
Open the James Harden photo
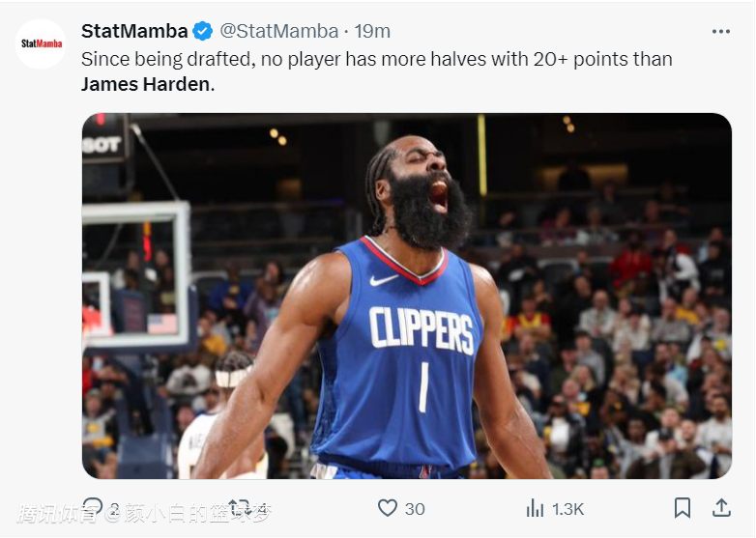point(406,296)
